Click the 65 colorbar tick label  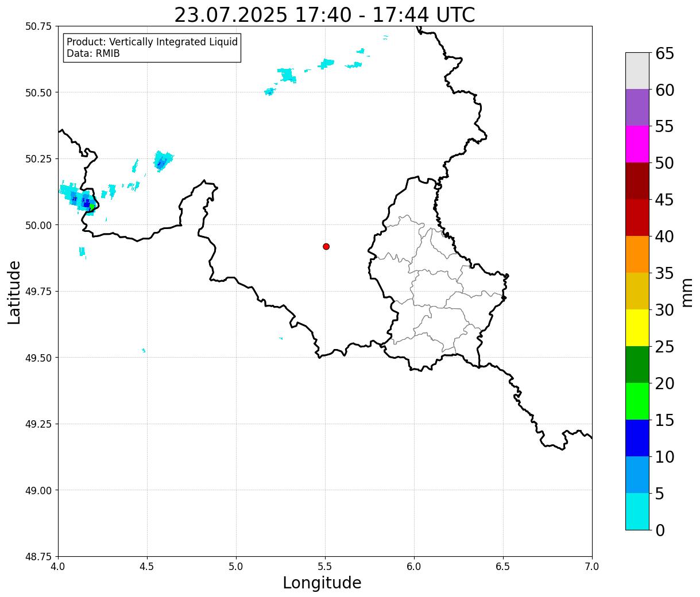[664, 53]
